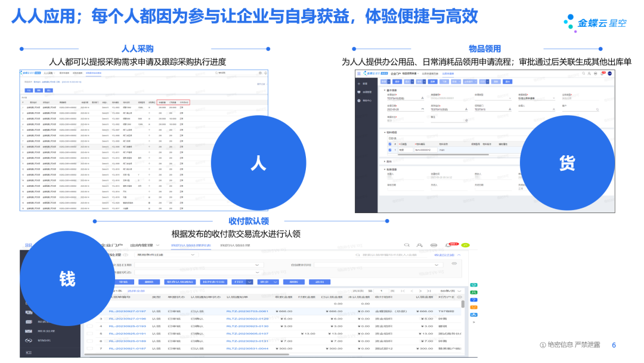
Task: Collapse the 物料明细 section in 物品领用 form
Action: click(x=385, y=133)
